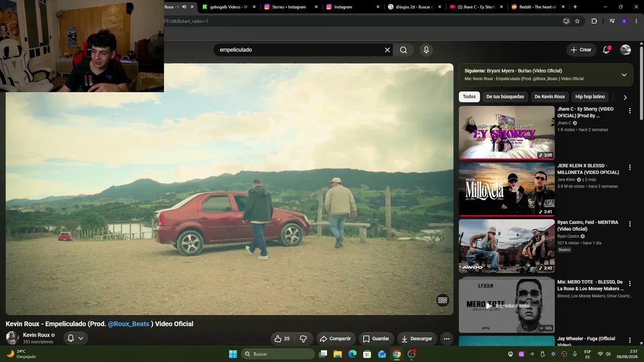This screenshot has height=362, width=644.
Task: Click the magnifier search button
Action: (x=404, y=50)
